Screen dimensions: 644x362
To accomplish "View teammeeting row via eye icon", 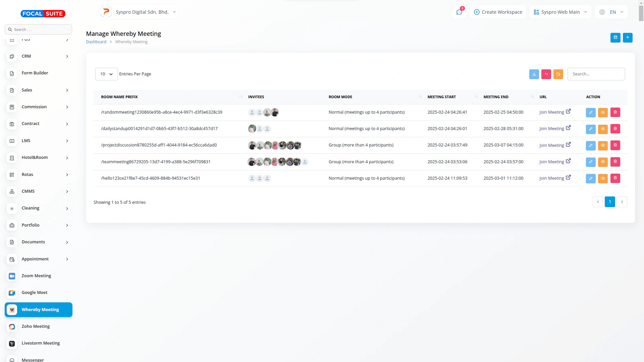I will (x=603, y=162).
